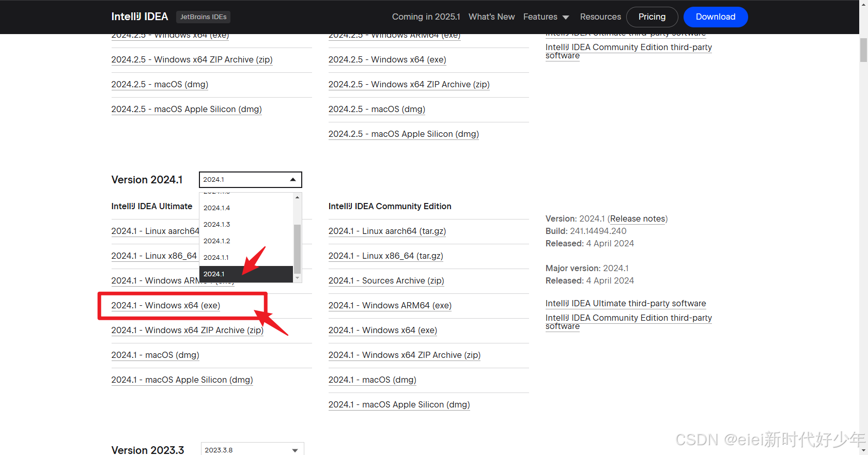Click the Pricing button
Screen dimensions: 868x455
click(x=652, y=17)
